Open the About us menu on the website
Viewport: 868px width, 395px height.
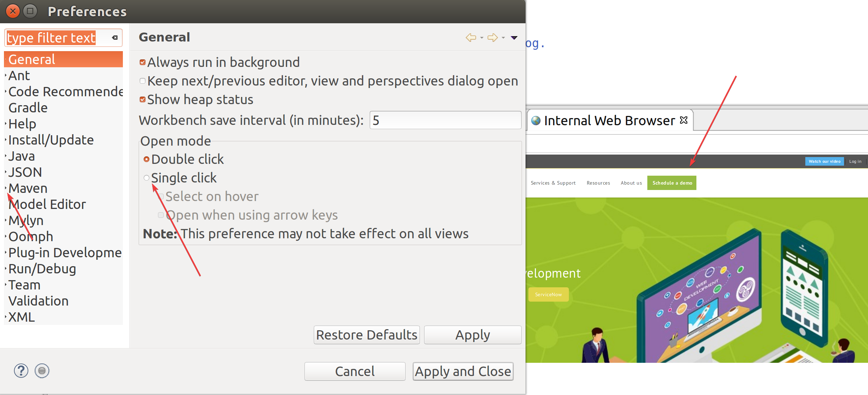coord(631,183)
